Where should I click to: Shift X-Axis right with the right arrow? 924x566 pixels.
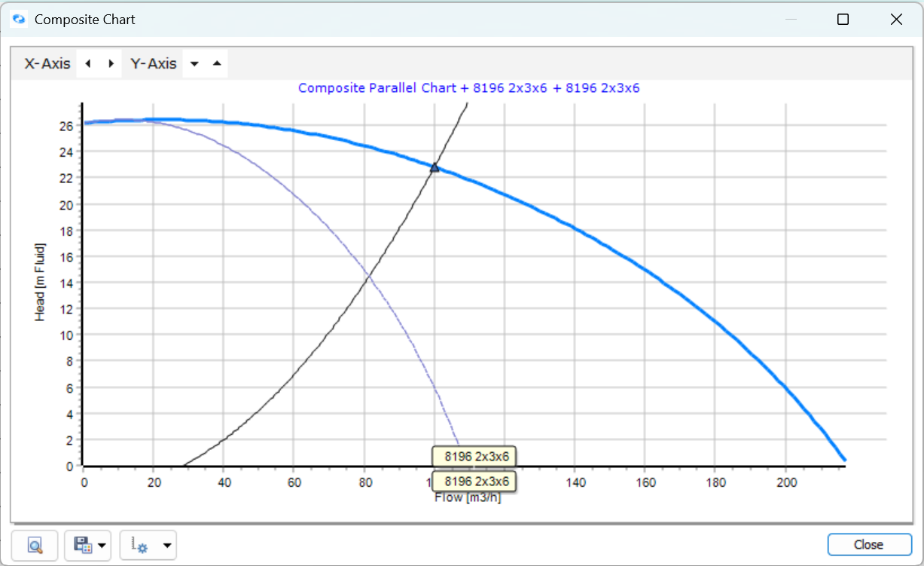pyautogui.click(x=111, y=64)
